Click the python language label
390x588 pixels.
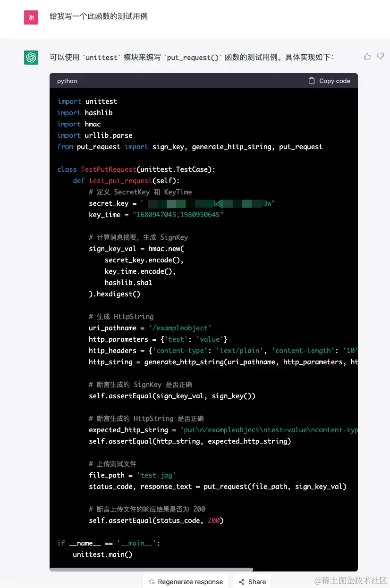coord(67,81)
